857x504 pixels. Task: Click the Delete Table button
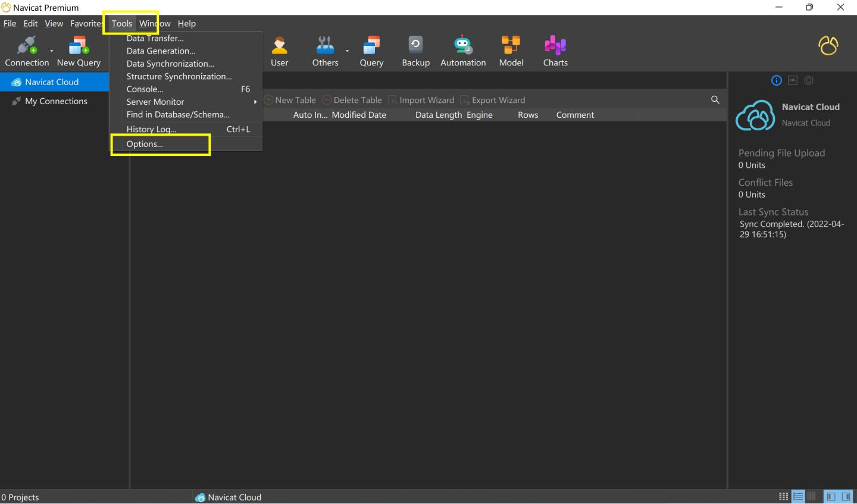pos(352,100)
